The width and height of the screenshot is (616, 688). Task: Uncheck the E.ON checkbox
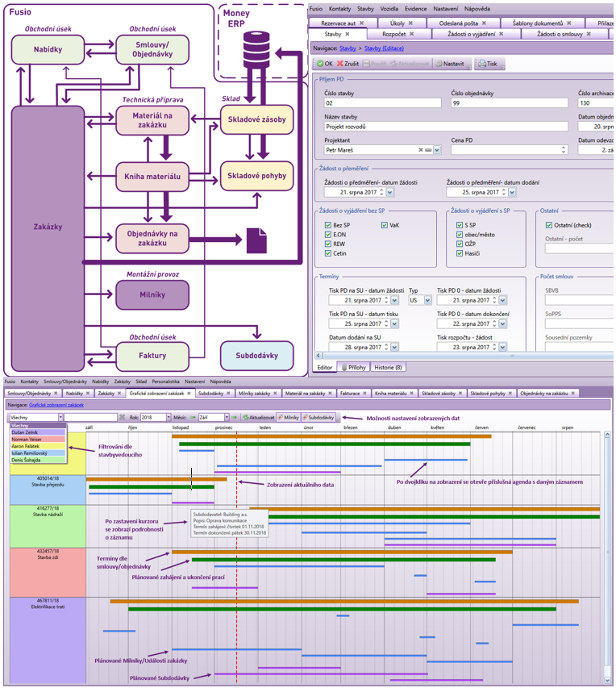tap(327, 234)
